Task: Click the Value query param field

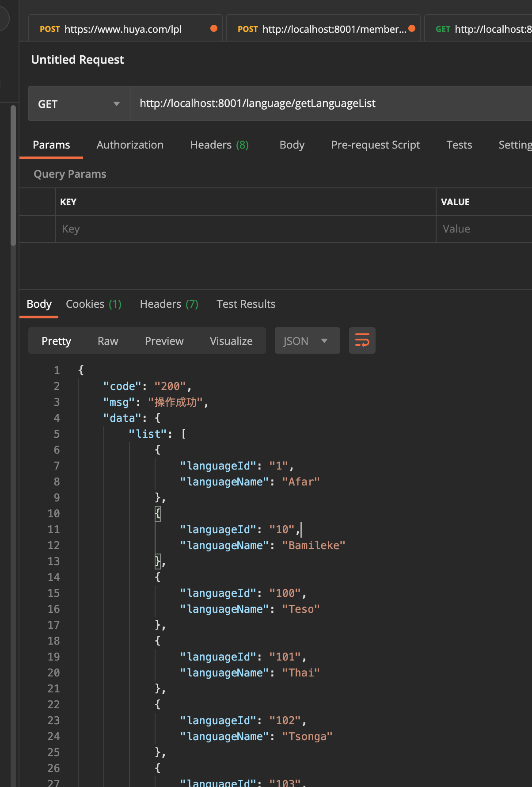Action: pyautogui.click(x=484, y=229)
